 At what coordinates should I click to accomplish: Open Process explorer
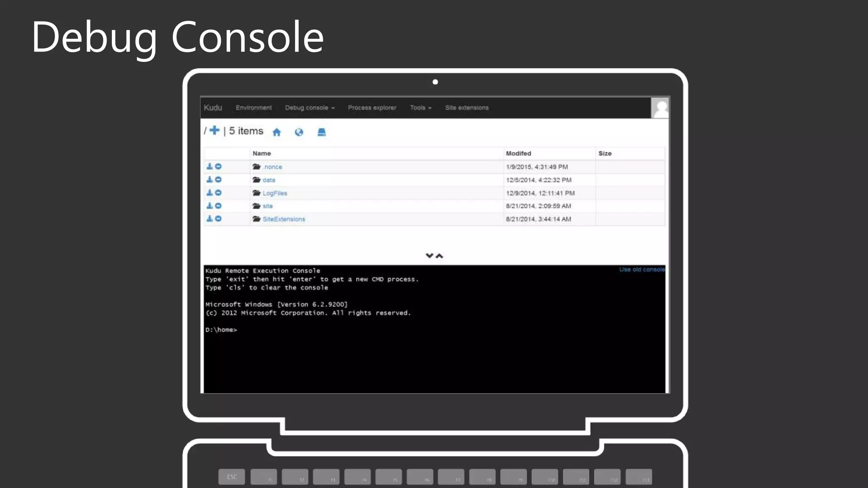pyautogui.click(x=372, y=108)
